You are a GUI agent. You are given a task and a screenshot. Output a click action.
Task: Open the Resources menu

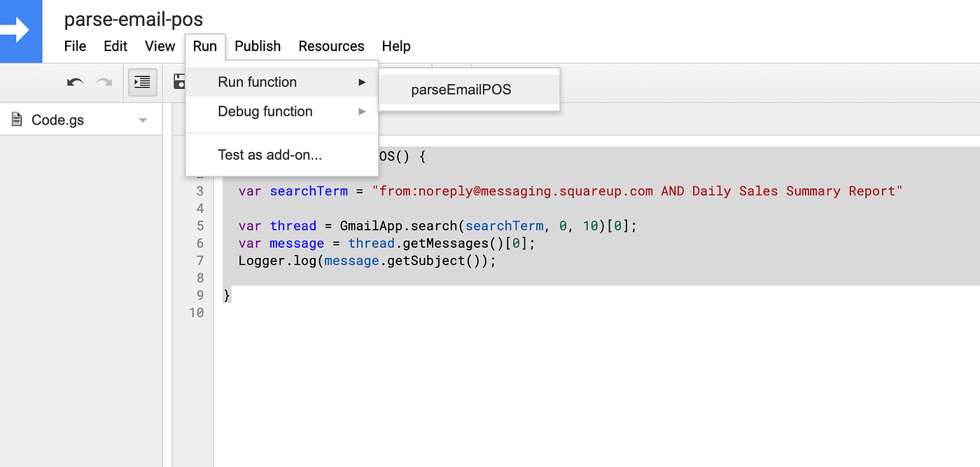(331, 46)
